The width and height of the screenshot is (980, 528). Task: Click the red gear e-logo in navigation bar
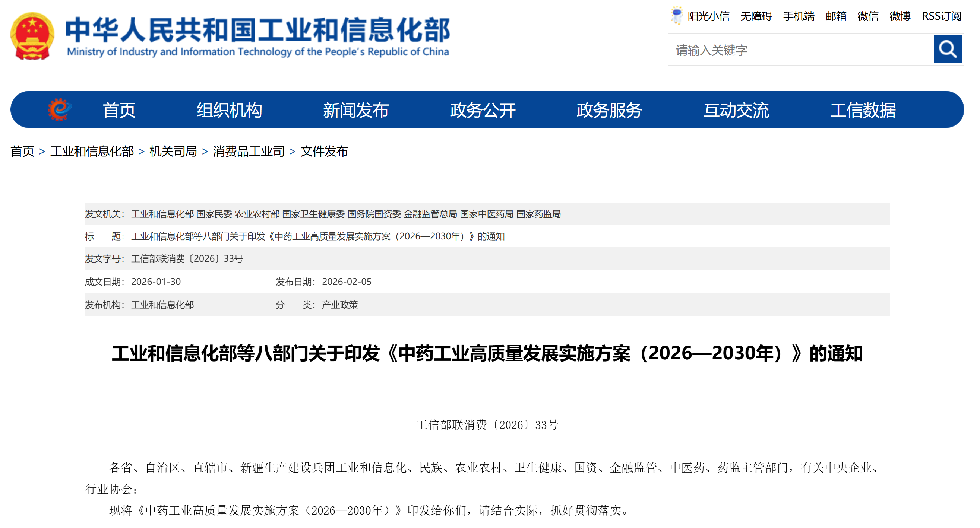(59, 110)
